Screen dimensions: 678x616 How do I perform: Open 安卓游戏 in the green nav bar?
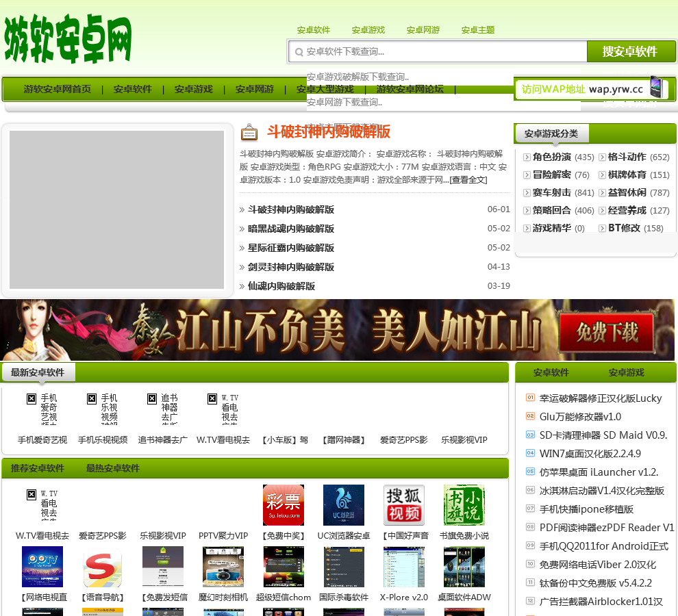tap(194, 89)
